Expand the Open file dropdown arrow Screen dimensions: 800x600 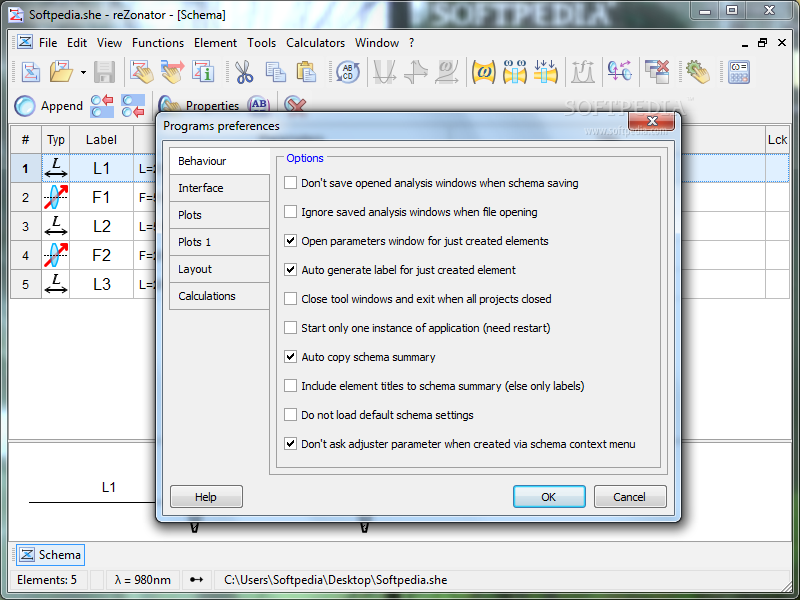point(83,72)
